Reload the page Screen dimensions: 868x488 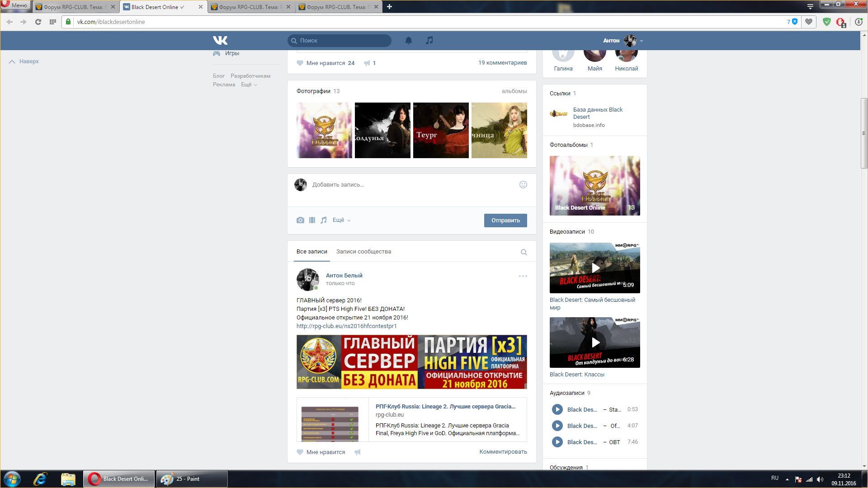point(38,22)
